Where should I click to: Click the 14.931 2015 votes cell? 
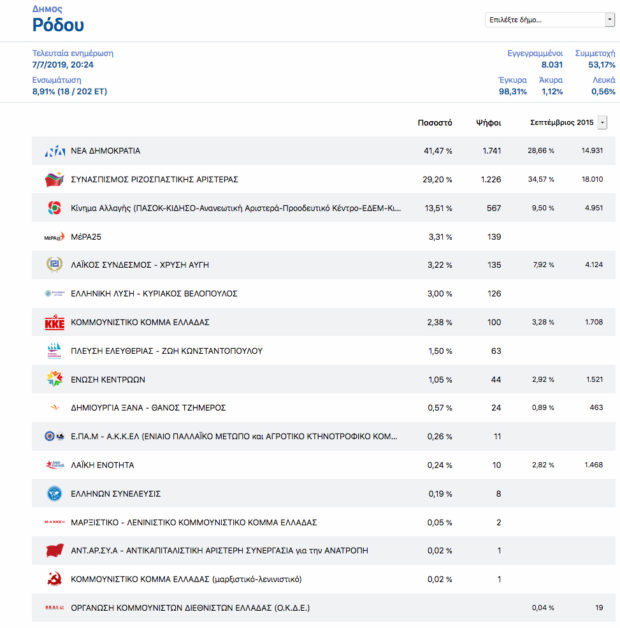[x=592, y=151]
